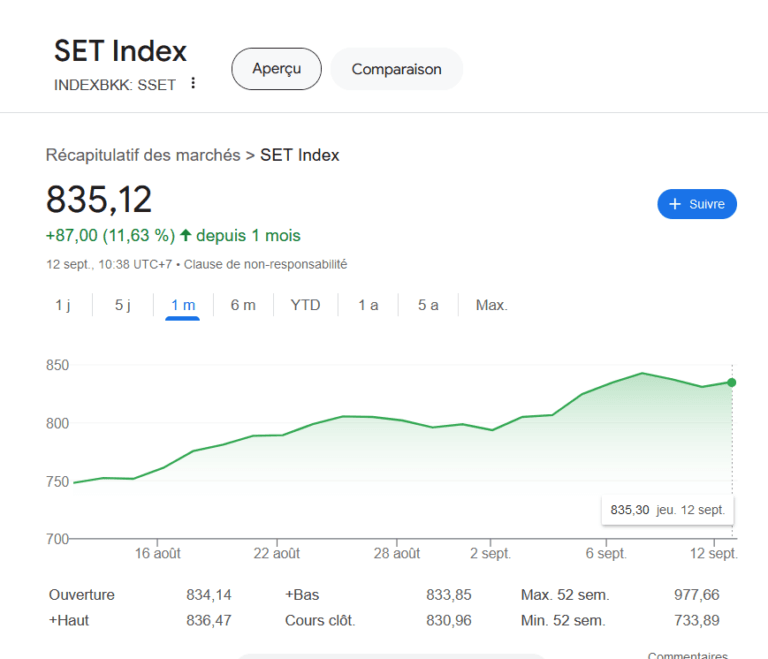The image size is (768, 659).
Task: Show the Max. time range
Action: click(x=491, y=305)
